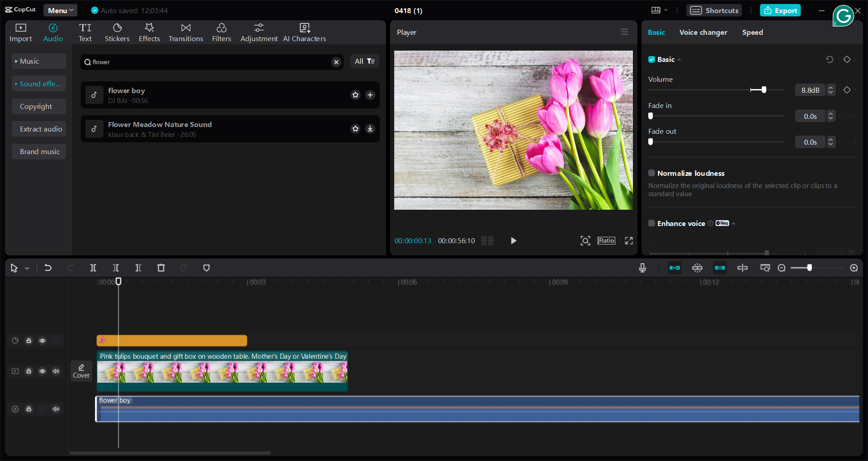Click the split clip tool in timeline toolbar
The width and height of the screenshot is (868, 461).
coord(93,268)
